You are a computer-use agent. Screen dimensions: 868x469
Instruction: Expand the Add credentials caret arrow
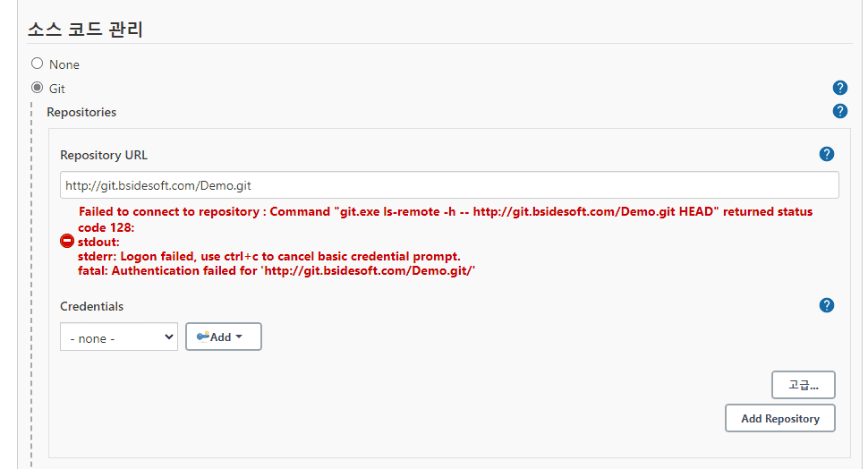pyautogui.click(x=239, y=337)
